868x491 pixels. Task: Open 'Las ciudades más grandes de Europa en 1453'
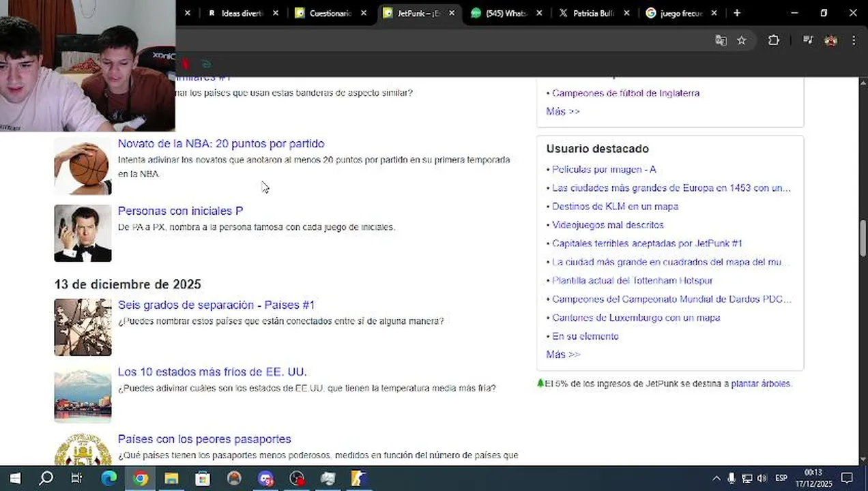(x=671, y=188)
